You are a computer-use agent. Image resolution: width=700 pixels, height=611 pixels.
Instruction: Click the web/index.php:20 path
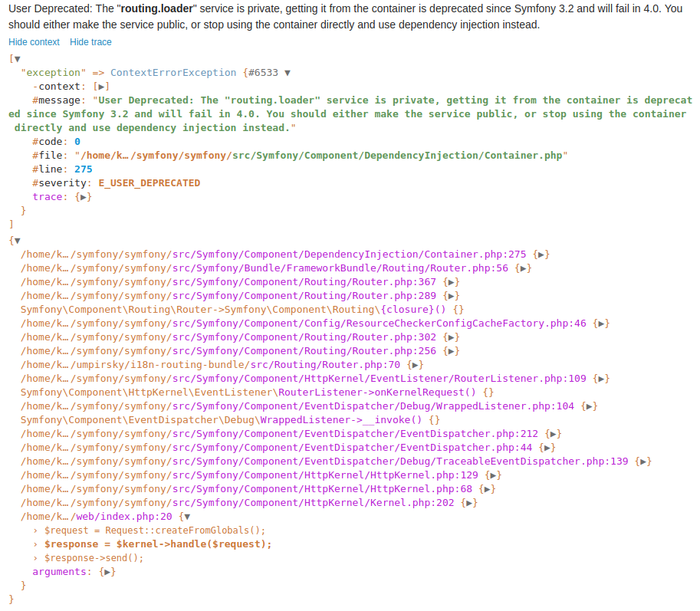(x=96, y=517)
